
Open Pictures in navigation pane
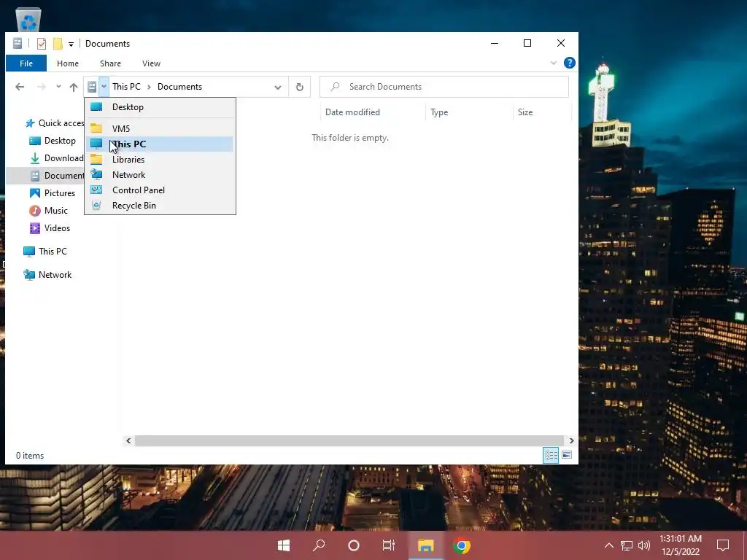click(53, 193)
